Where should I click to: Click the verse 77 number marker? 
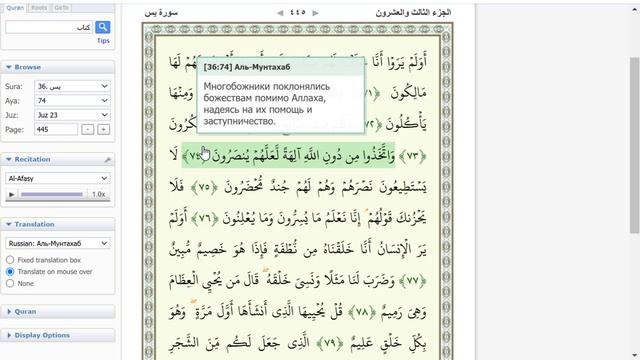[x=413, y=281]
